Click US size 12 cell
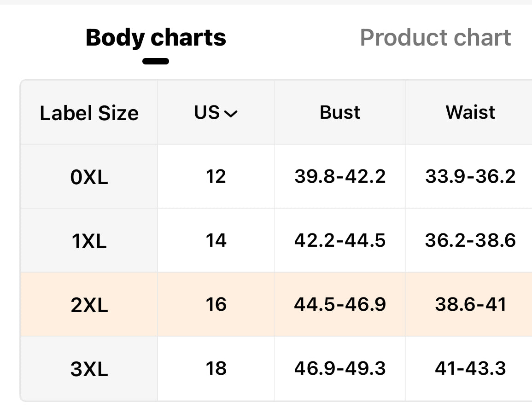532x407 pixels. 216,176
